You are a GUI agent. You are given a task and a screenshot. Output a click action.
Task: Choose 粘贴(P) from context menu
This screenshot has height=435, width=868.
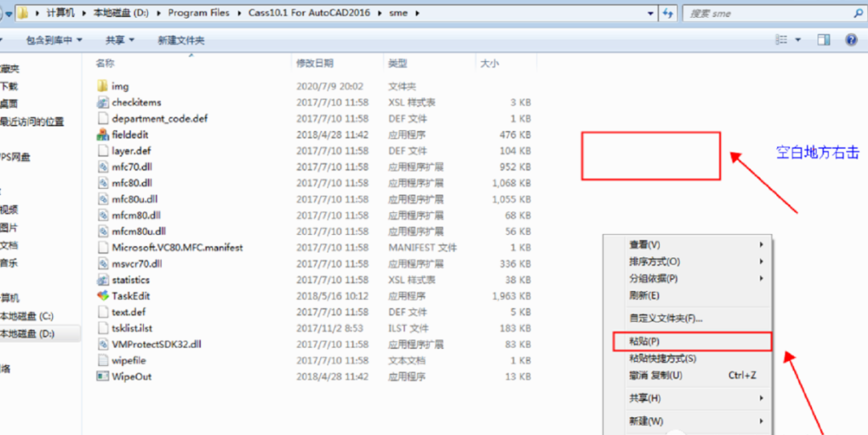[x=692, y=342]
